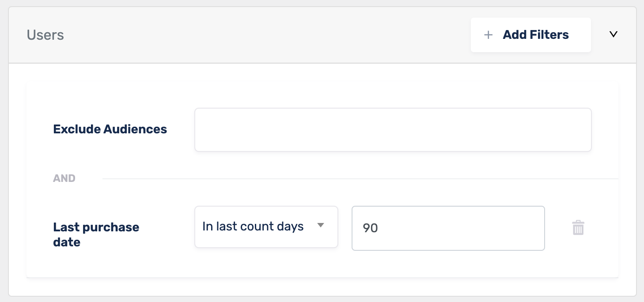Click the Users section title

[x=45, y=35]
